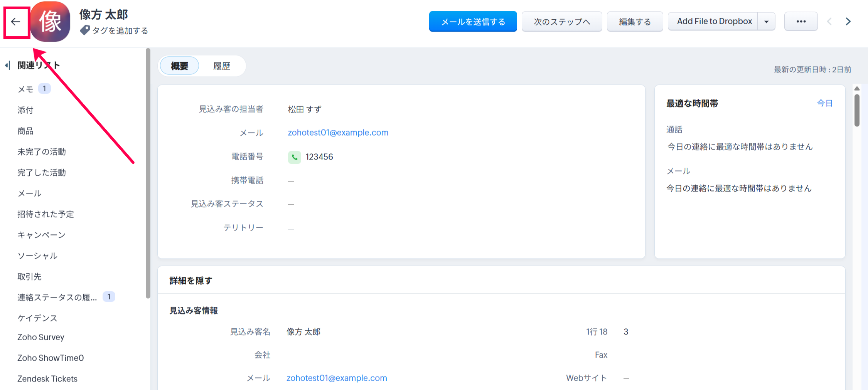The width and height of the screenshot is (868, 390).
Task: Click the back arrow icon
Action: (x=16, y=22)
